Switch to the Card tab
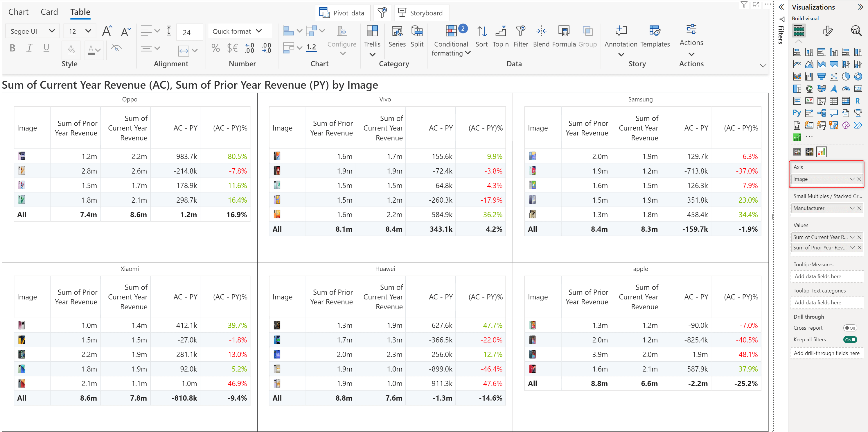This screenshot has height=432, width=868. tap(49, 12)
